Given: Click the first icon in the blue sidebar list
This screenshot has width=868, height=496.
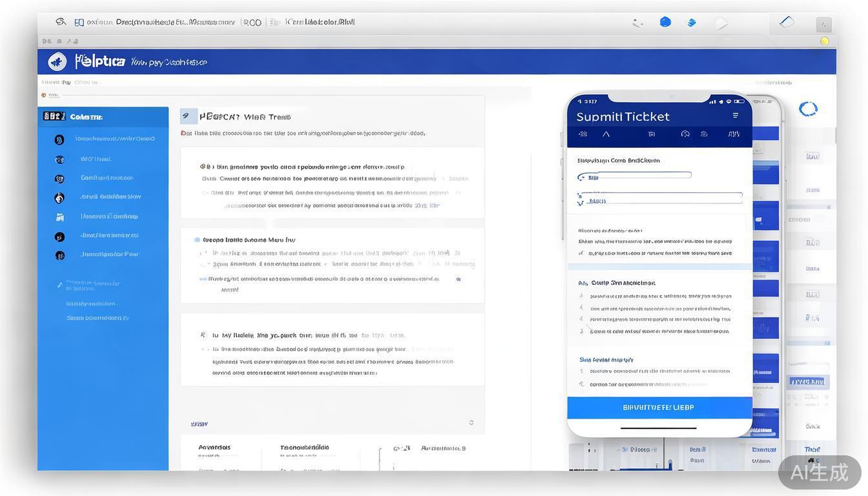Looking at the screenshot, I should pyautogui.click(x=59, y=139).
